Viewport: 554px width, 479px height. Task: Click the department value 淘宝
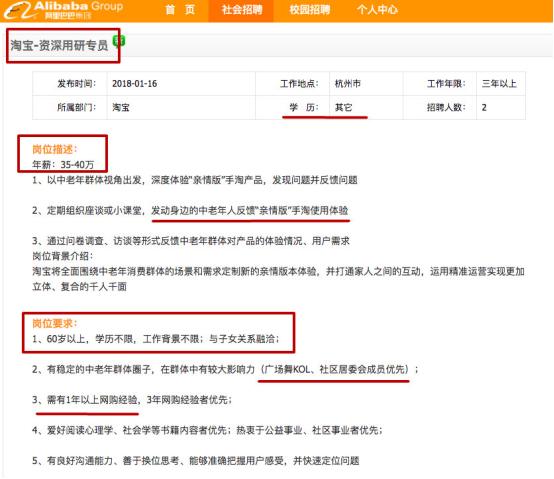coord(121,107)
